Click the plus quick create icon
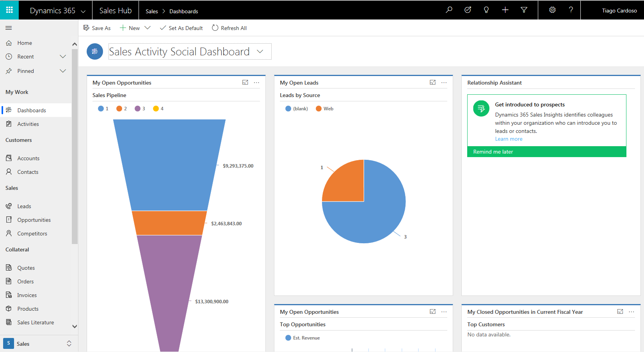Image resolution: width=644 pixels, height=352 pixels. pyautogui.click(x=505, y=10)
